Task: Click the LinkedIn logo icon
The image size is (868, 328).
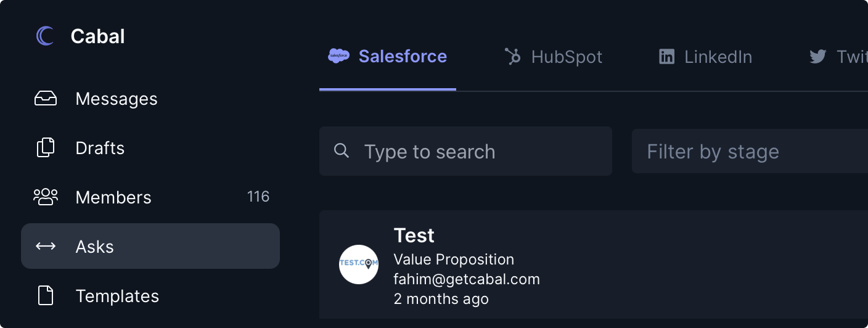Action: click(x=666, y=57)
